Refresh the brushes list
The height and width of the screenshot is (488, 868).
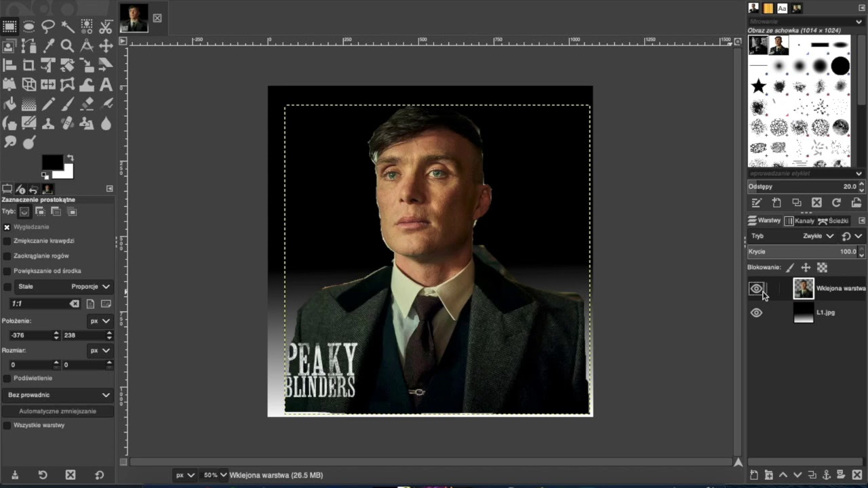(836, 203)
